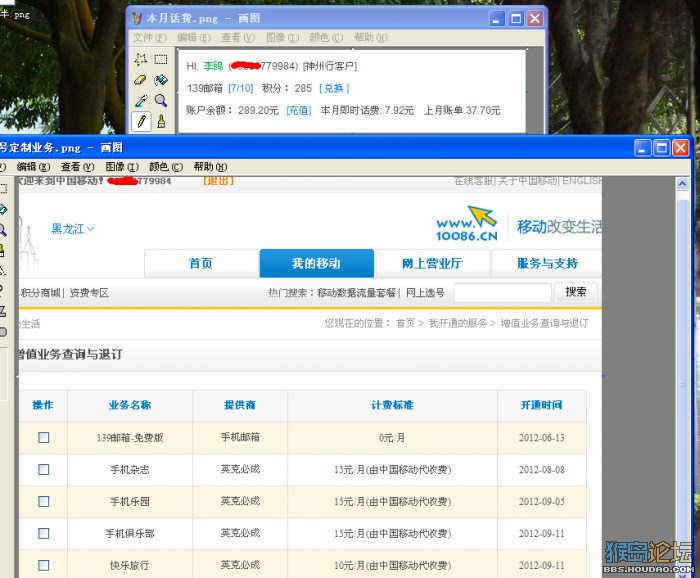Screen dimensions: 700x578
Task: Open 颜色(C) menu in 本月话费 window
Action: click(x=326, y=38)
